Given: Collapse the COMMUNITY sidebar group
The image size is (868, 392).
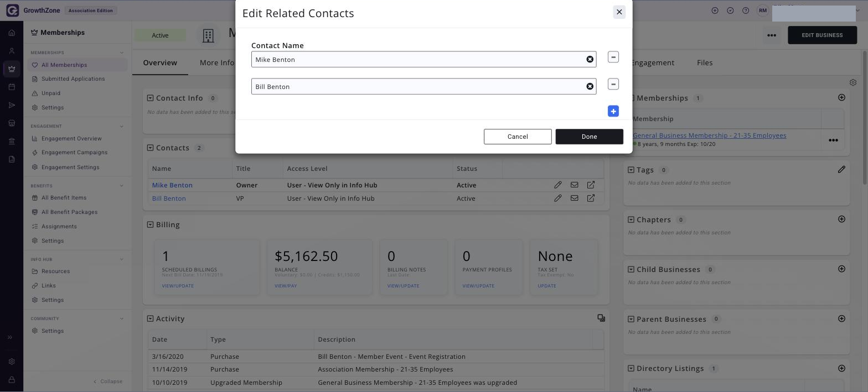Looking at the screenshot, I should (122, 318).
